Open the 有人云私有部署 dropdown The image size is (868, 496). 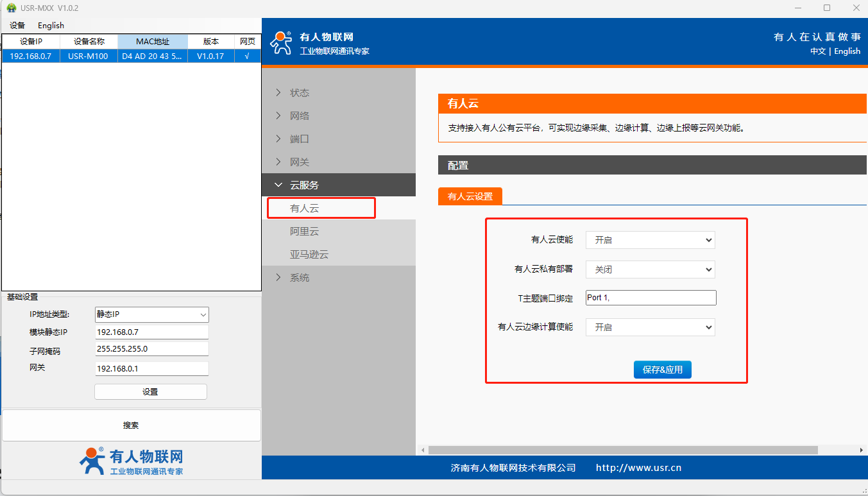(x=650, y=269)
